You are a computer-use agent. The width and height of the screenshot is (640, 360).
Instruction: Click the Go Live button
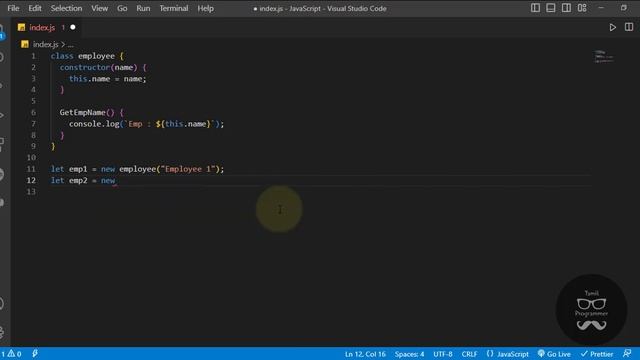554,354
